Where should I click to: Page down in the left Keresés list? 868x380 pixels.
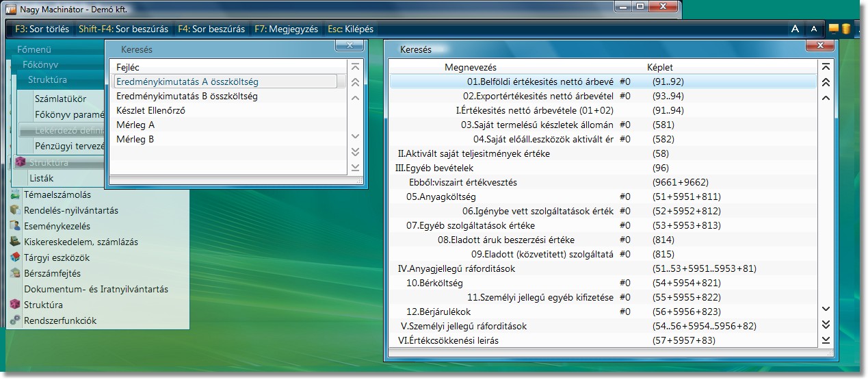[354, 152]
